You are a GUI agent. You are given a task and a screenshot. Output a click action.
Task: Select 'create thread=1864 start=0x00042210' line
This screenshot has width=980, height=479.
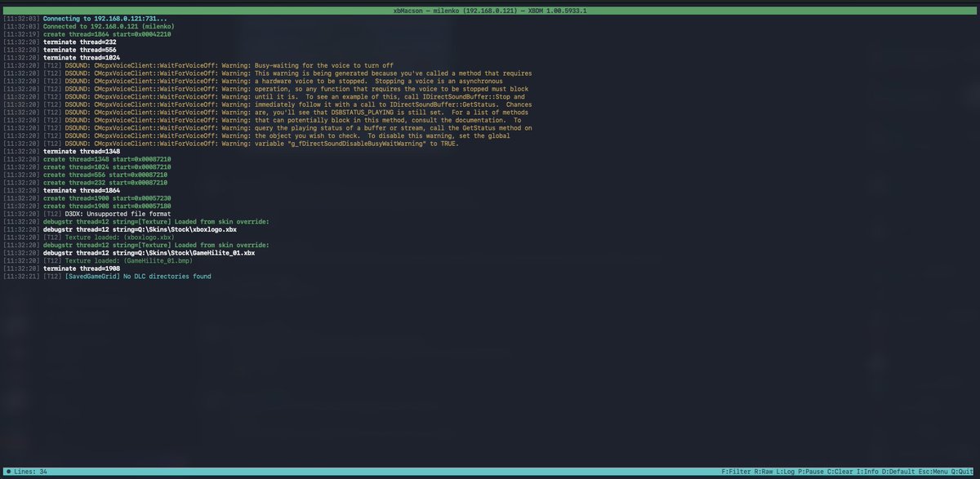click(107, 34)
